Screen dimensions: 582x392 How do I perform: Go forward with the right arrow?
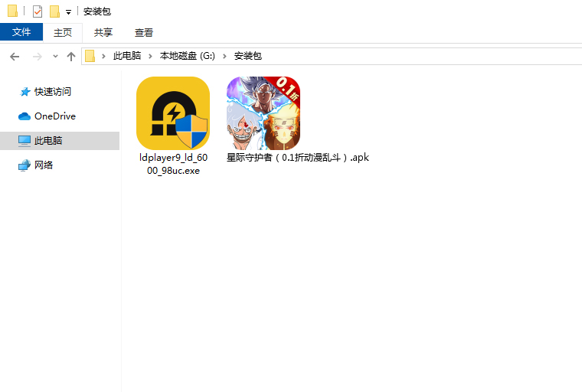point(37,57)
